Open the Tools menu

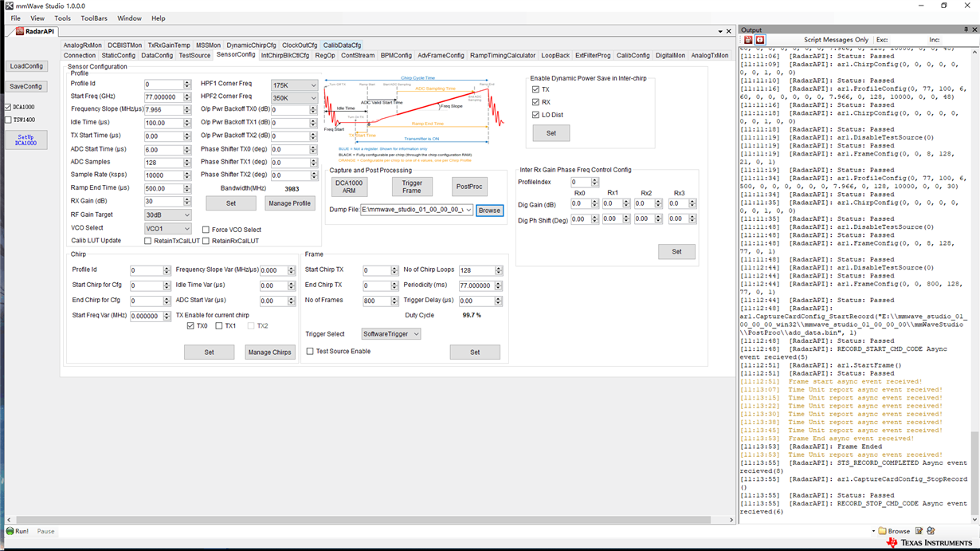pos(62,18)
